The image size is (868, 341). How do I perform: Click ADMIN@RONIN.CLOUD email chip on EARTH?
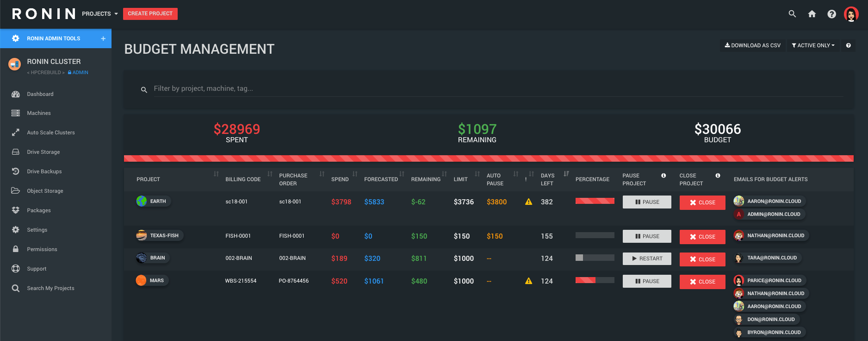click(x=769, y=215)
